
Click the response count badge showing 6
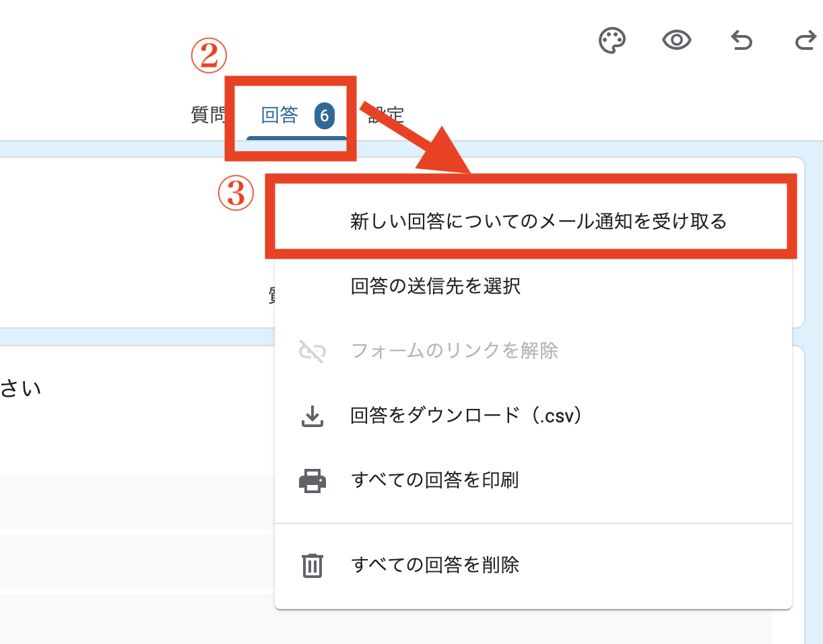pos(324,116)
